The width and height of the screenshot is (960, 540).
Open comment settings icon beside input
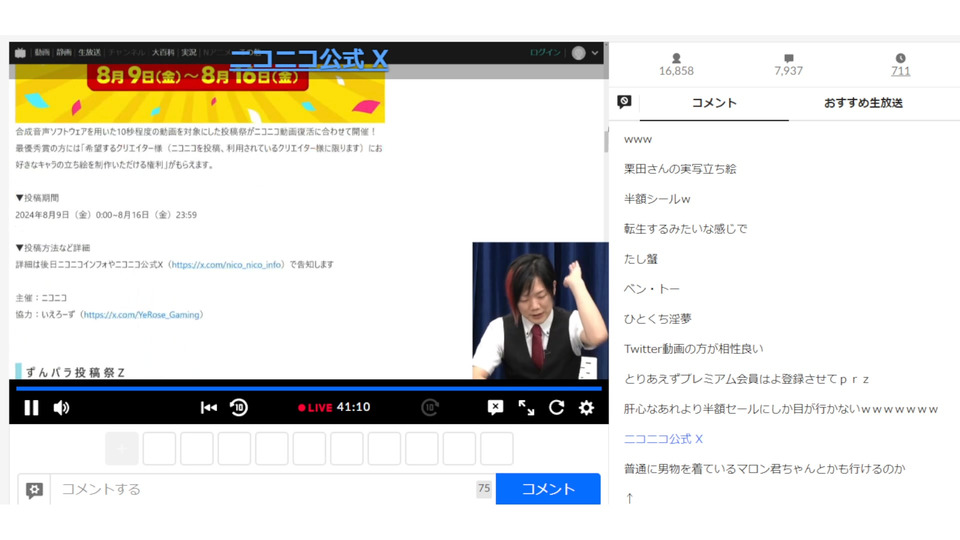[34, 489]
